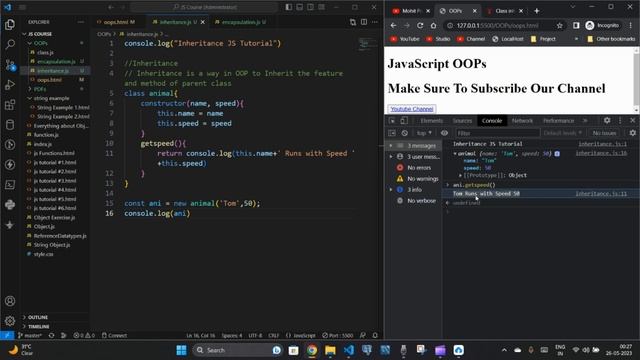Open the Studio bookmark
Viewport: 640px width, 360px height.
click(438, 39)
